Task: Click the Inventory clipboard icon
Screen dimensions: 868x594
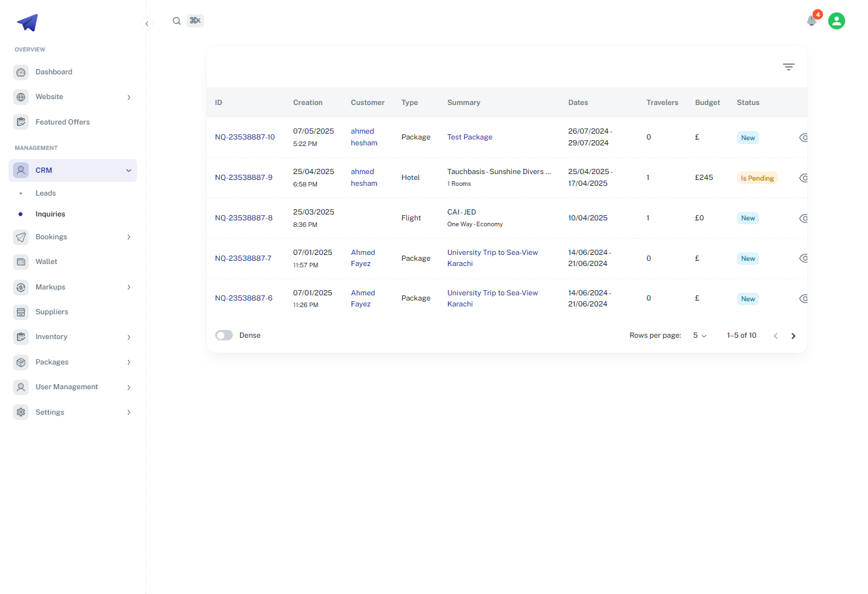Action: coord(21,337)
